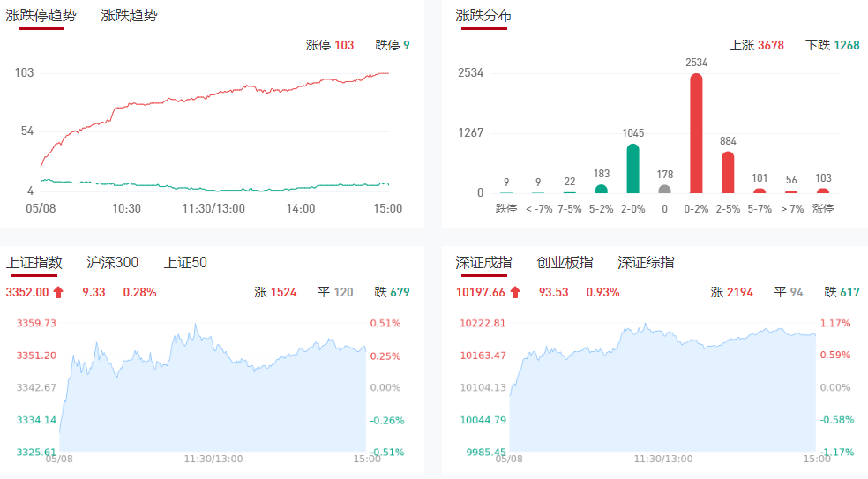The height and width of the screenshot is (479, 868).
Task: Select the 上证指数 tab
Action: 34,262
